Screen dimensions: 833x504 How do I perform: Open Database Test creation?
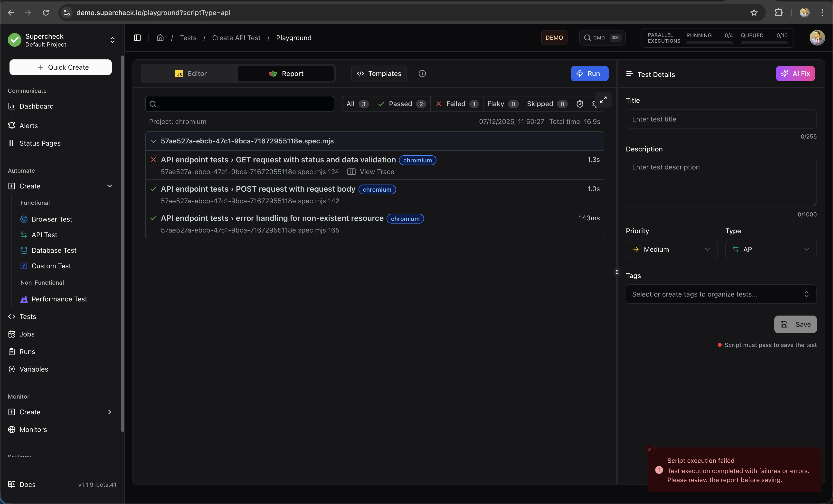54,250
